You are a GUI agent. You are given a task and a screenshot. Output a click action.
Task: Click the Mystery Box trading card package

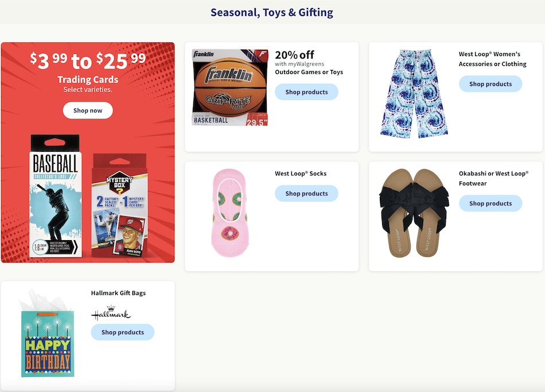pos(120,205)
